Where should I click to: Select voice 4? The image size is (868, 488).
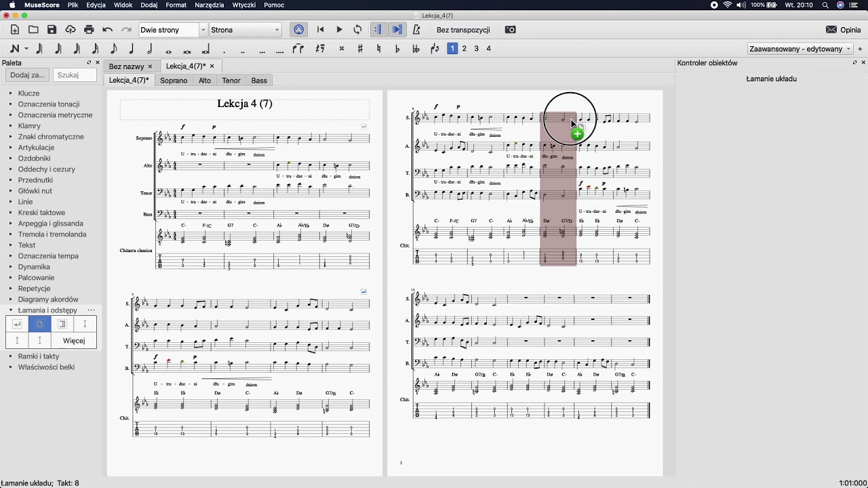488,49
